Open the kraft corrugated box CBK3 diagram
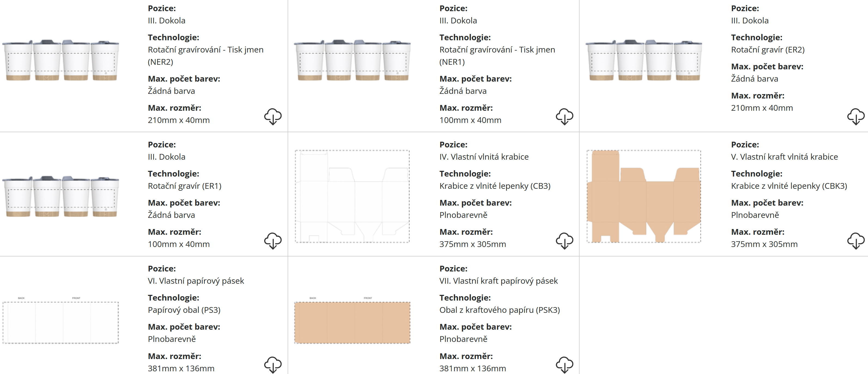 click(x=644, y=196)
